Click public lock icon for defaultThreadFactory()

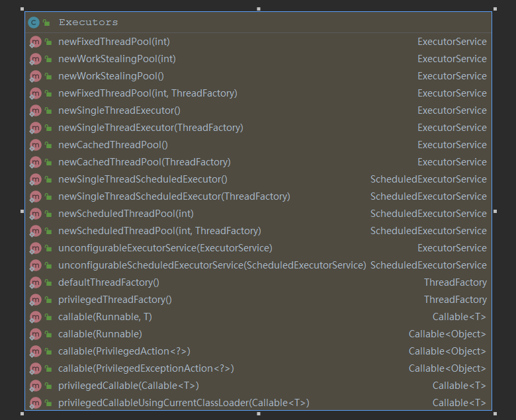pyautogui.click(x=48, y=282)
